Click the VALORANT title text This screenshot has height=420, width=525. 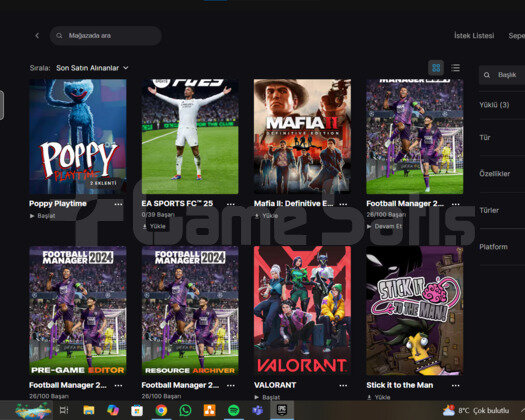(x=275, y=385)
